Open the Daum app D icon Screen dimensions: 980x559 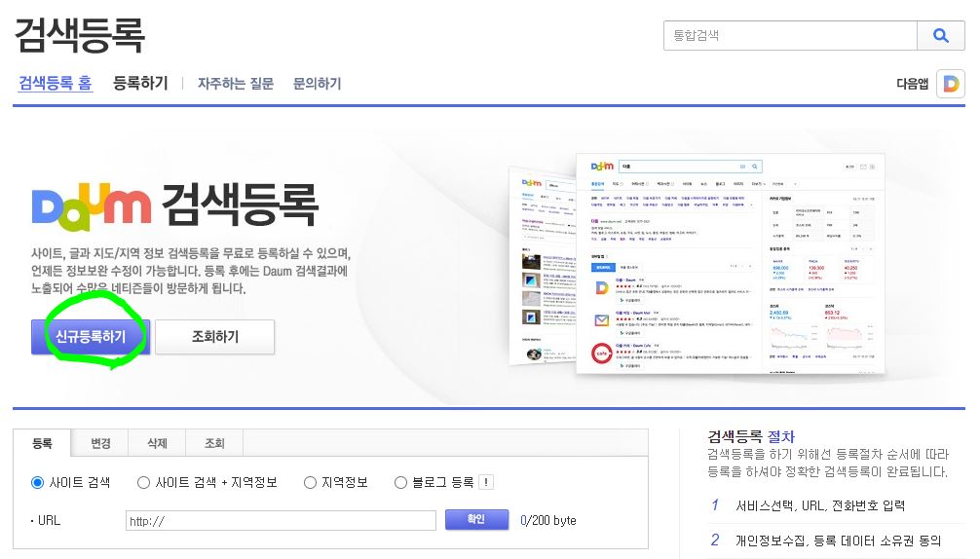click(951, 84)
